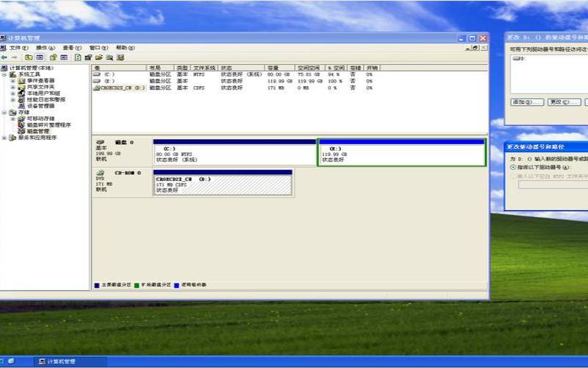Open the 操作 menu
The image size is (588, 368).
46,48
